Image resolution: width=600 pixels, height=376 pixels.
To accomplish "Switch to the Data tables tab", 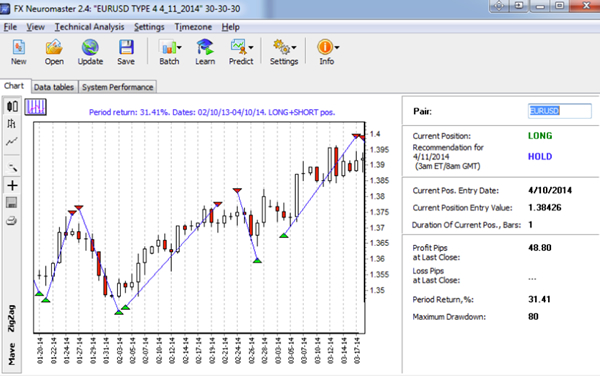I will point(54,87).
